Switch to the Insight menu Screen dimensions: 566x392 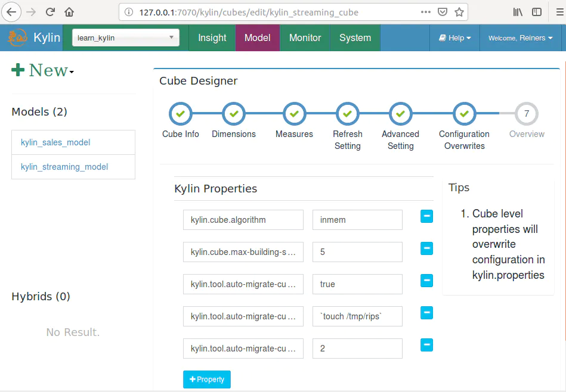(212, 37)
